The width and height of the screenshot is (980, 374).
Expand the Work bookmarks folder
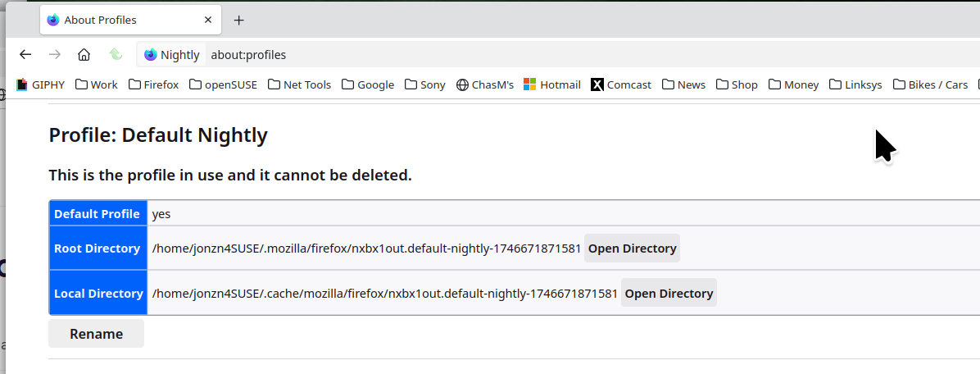pyautogui.click(x=97, y=84)
